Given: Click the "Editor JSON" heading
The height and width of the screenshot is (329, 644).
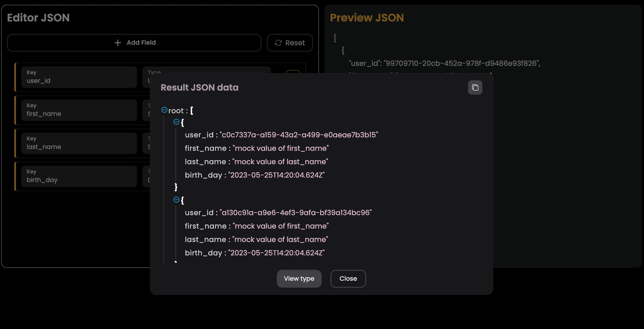Looking at the screenshot, I should pyautogui.click(x=38, y=18).
